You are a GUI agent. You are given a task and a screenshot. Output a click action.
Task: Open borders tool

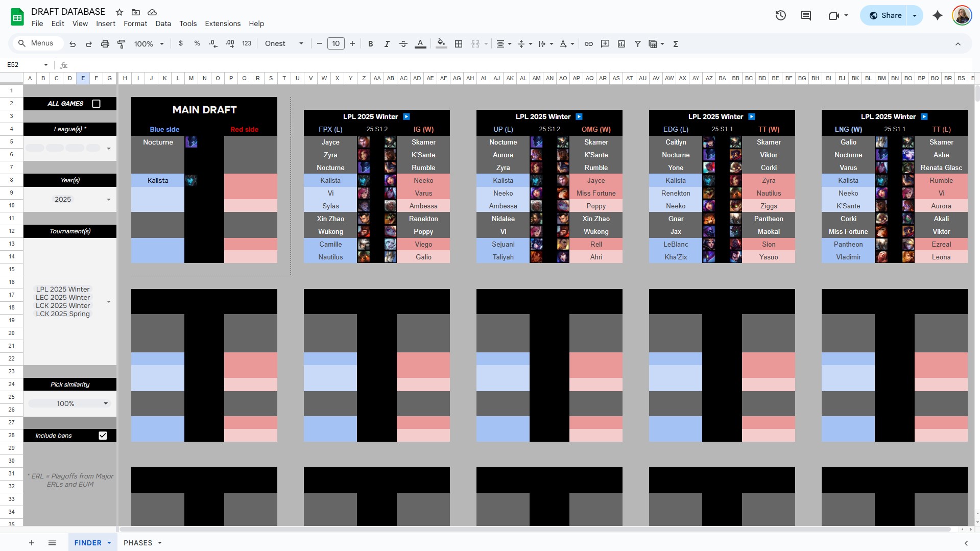(459, 44)
